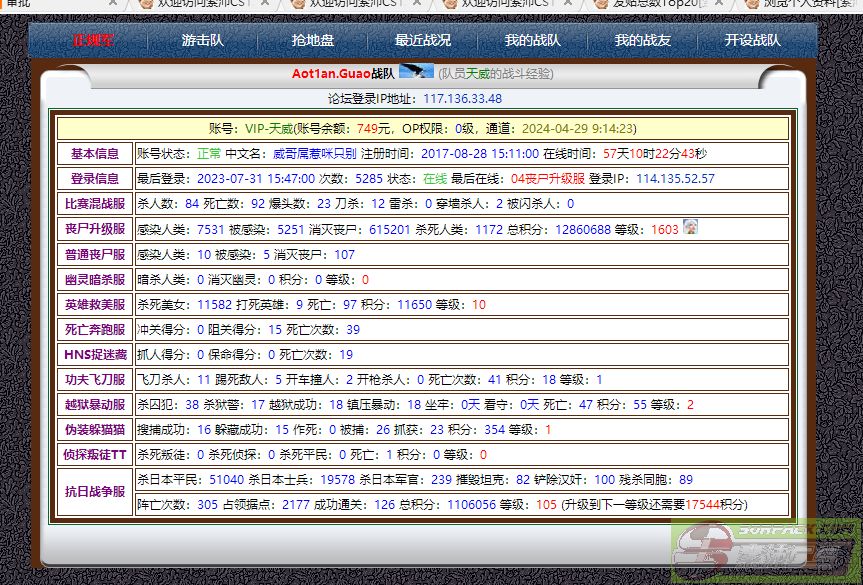Click the 抗日战争服 category label
Viewport: 863px width, 585px height.
click(x=95, y=492)
